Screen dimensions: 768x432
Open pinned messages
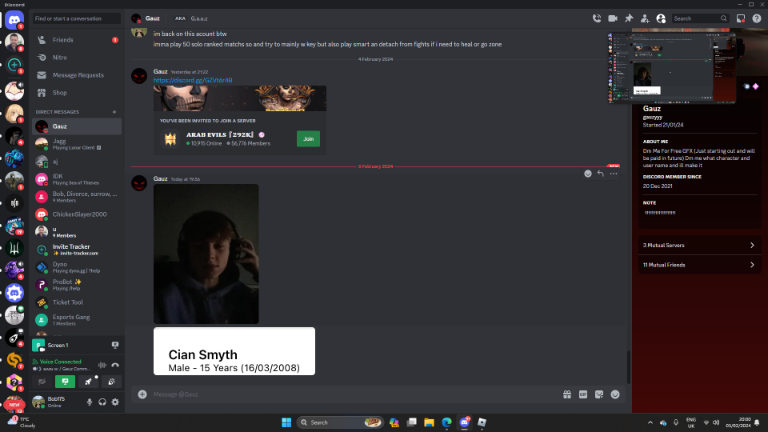coord(628,18)
